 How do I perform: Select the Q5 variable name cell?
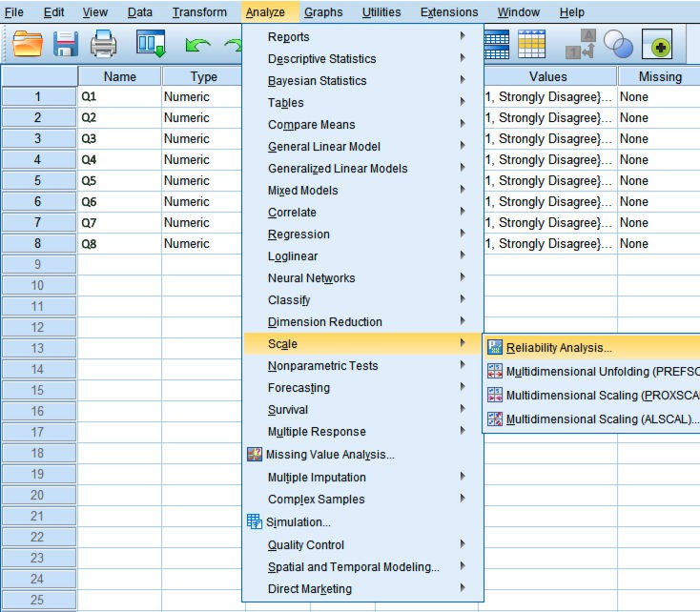click(x=119, y=180)
